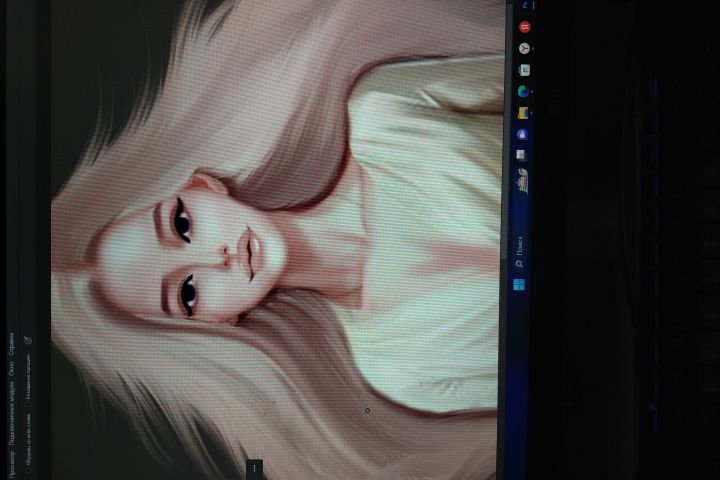The height and width of the screenshot is (480, 720).
Task: Toggle the Рисование пальцем checkbox
Action: [x=28, y=404]
